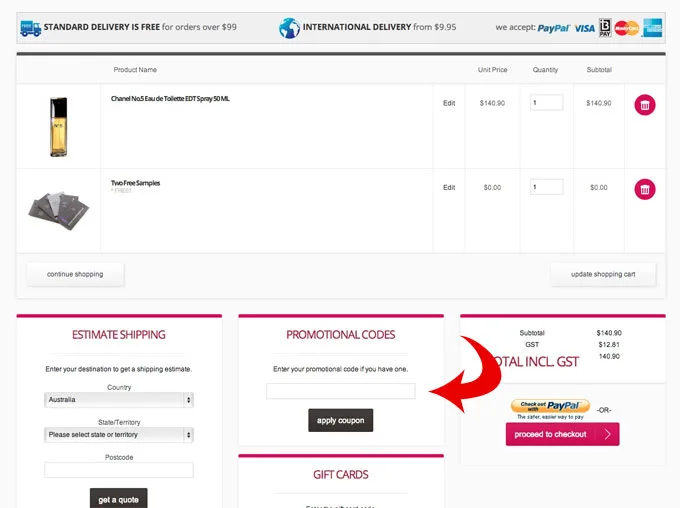Open the Country dropdown showing Australia
680x508 pixels.
[x=119, y=400]
